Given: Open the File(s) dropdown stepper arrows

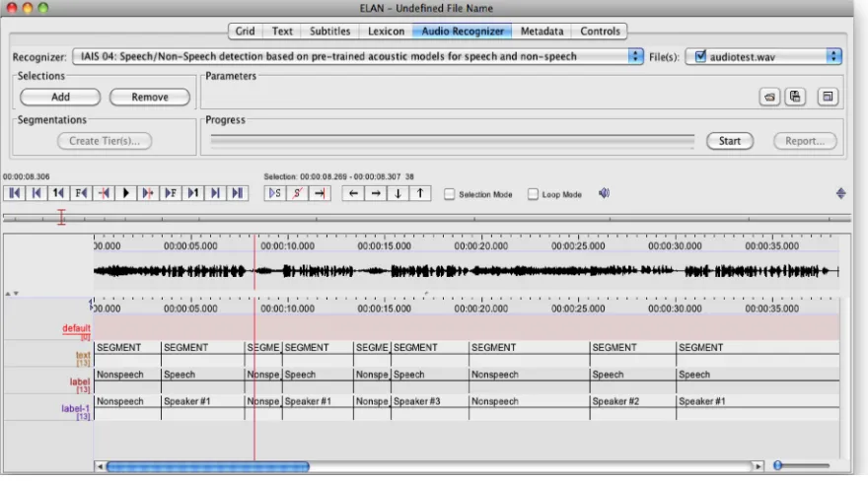Looking at the screenshot, I should [x=833, y=56].
